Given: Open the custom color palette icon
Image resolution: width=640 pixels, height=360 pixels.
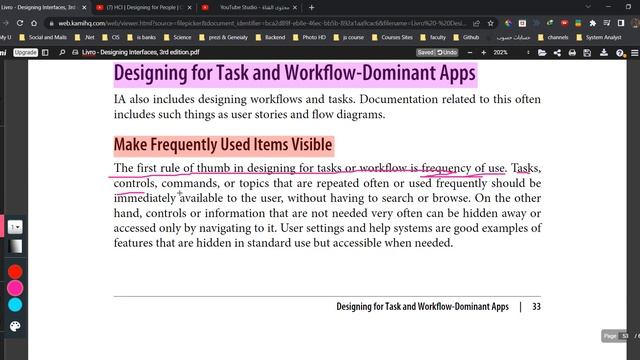Looking at the screenshot, I should [15, 326].
